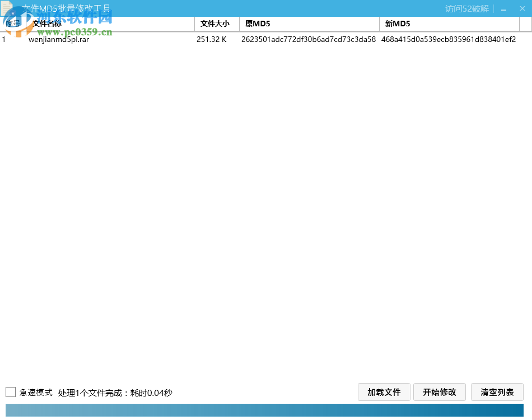Viewport: 532px width, 420px height.
Task: Select the original MD5 value of wenjianmd5pl.rar
Action: (x=308, y=40)
